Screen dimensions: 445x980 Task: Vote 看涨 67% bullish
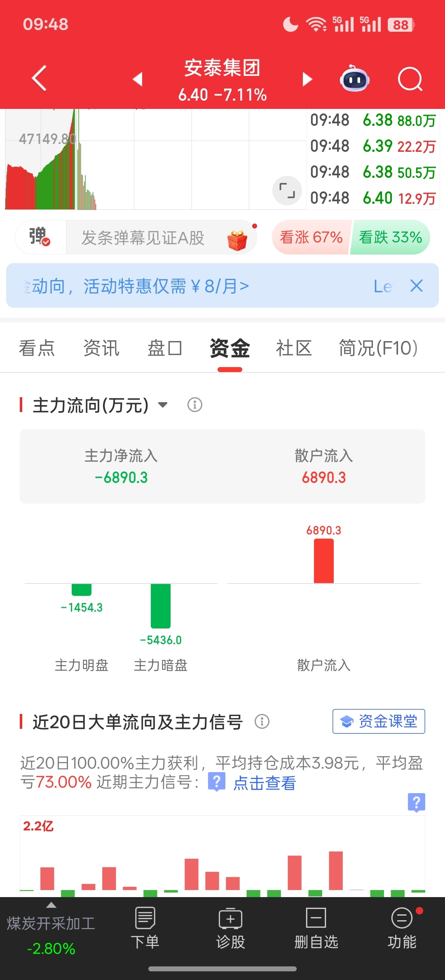(x=311, y=237)
